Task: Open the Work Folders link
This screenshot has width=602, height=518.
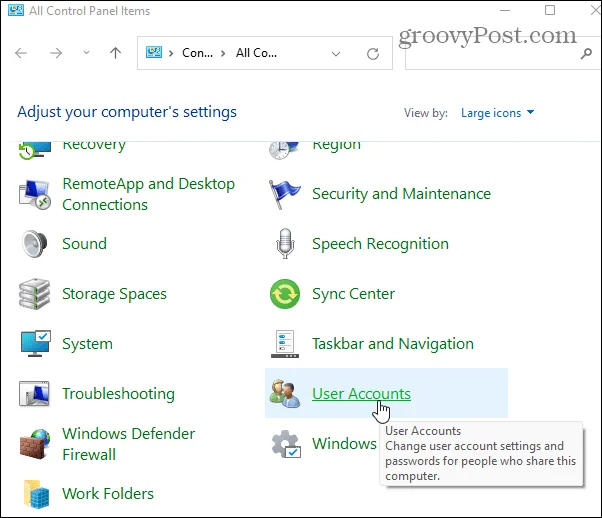Action: (x=108, y=494)
